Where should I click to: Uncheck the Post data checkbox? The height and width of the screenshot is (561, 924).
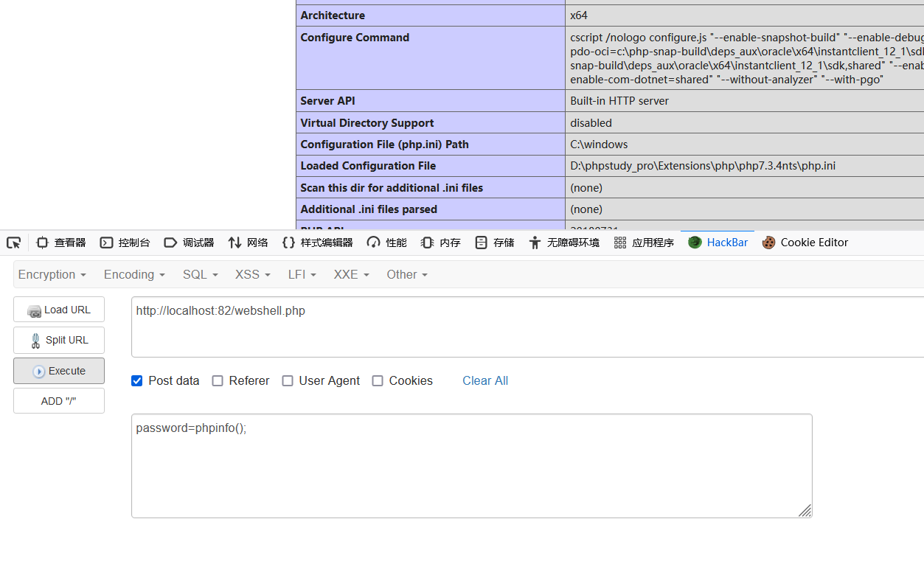click(x=136, y=381)
